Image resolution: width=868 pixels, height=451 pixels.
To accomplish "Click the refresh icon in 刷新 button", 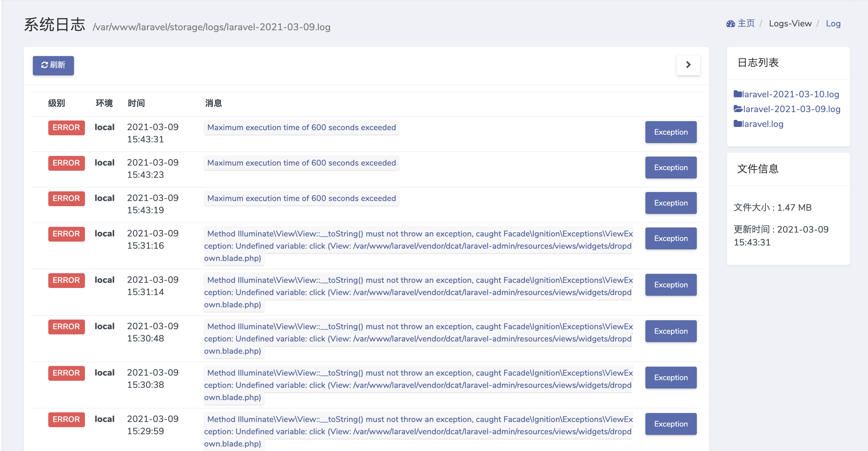I will (x=44, y=65).
